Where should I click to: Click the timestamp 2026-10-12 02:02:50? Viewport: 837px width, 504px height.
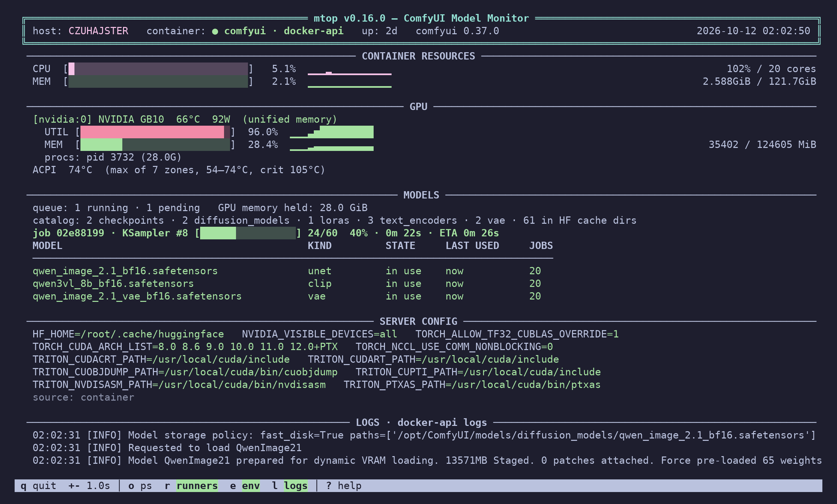tap(754, 31)
